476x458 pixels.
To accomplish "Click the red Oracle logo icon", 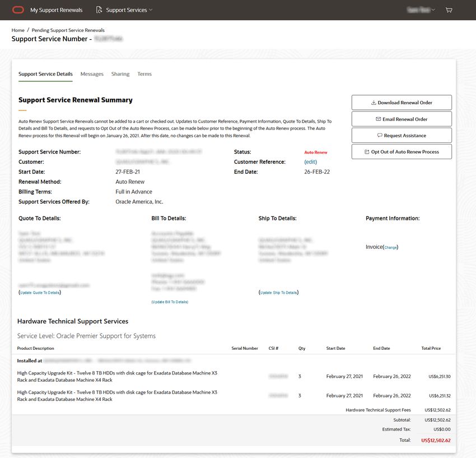I will 18,10.
